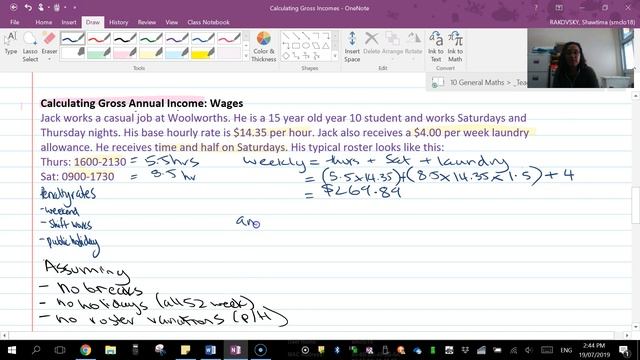Screen dimensions: 640x360
Task: Select the green highlighter
Action: (99, 53)
